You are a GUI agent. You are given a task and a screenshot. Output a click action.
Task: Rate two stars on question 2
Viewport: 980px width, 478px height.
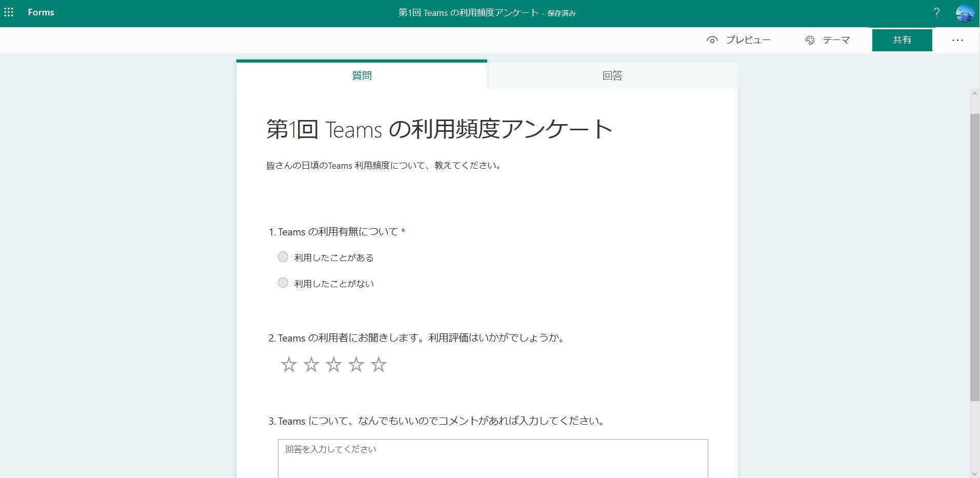(x=311, y=365)
